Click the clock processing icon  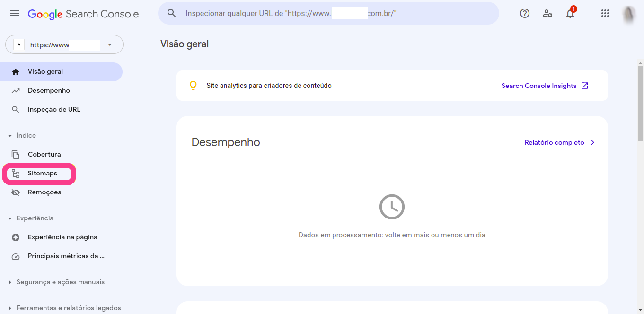tap(392, 207)
